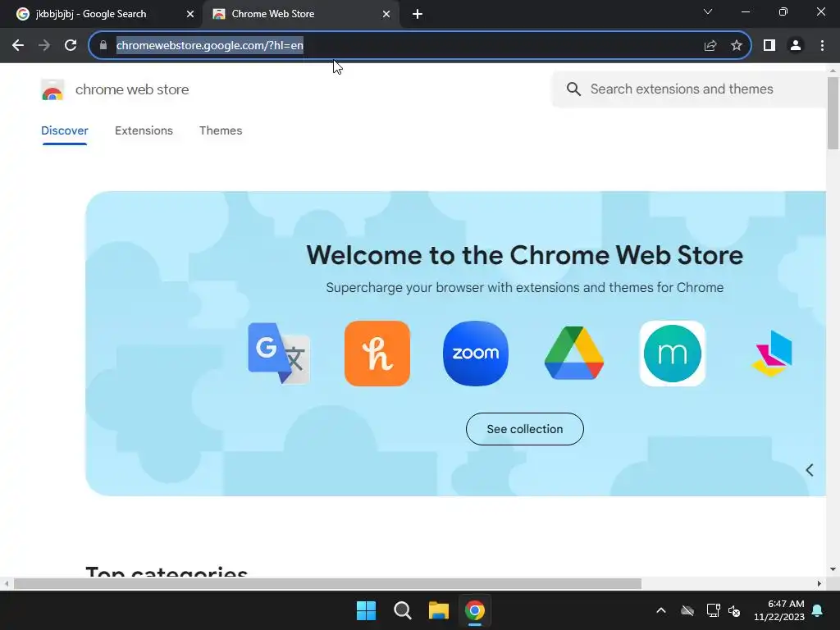Share this page from address bar
The image size is (840, 630).
click(710, 46)
